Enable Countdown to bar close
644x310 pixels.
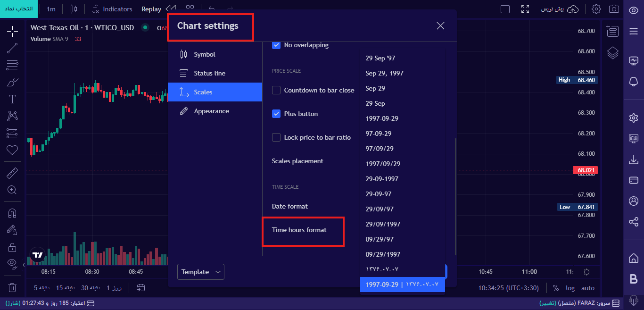[x=276, y=90]
